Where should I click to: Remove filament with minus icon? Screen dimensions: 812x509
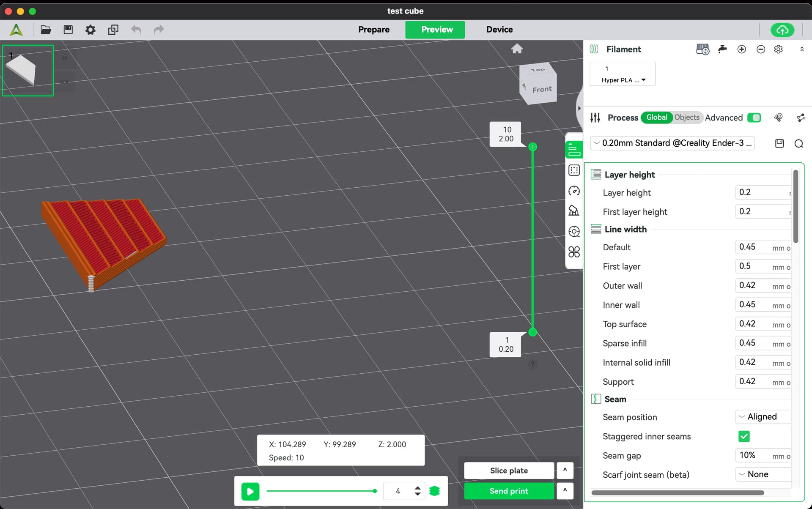[760, 49]
